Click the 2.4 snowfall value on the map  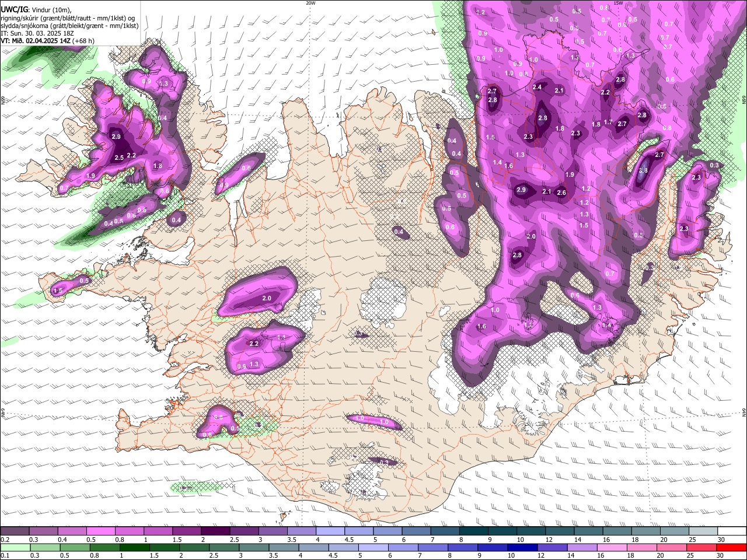click(537, 87)
